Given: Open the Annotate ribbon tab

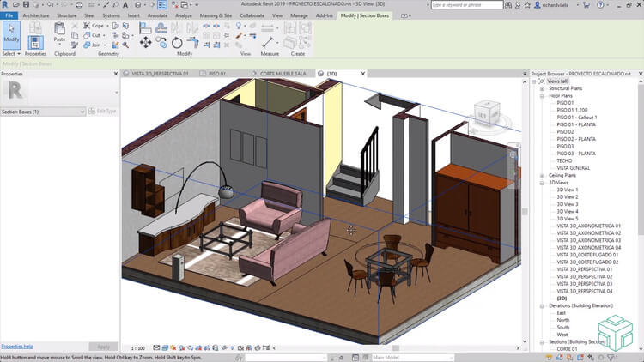Looking at the screenshot, I should click(x=157, y=15).
